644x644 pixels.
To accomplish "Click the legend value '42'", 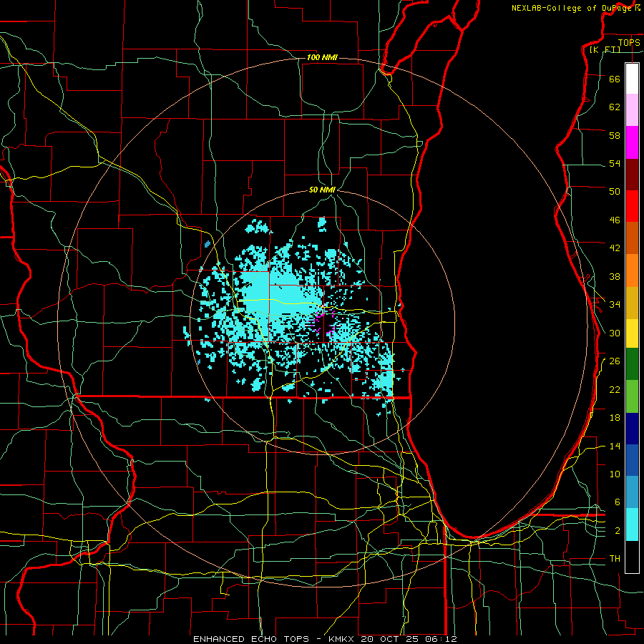I will pos(615,248).
